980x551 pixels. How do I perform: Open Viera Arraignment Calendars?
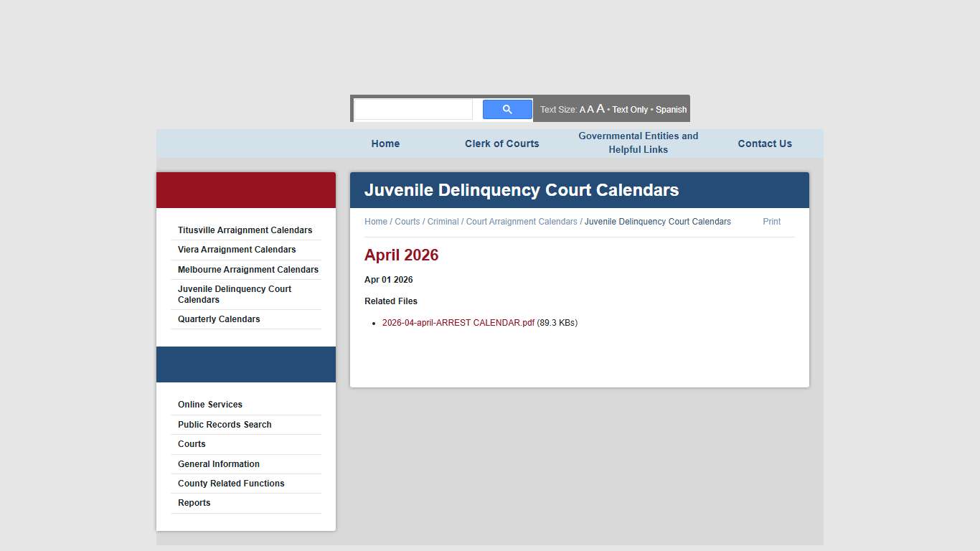(237, 249)
